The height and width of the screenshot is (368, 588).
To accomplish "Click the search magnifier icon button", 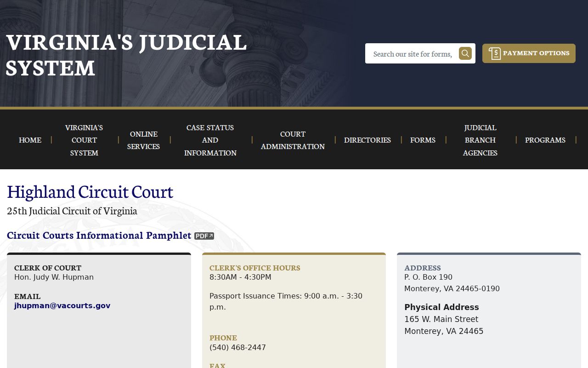I will (x=465, y=53).
